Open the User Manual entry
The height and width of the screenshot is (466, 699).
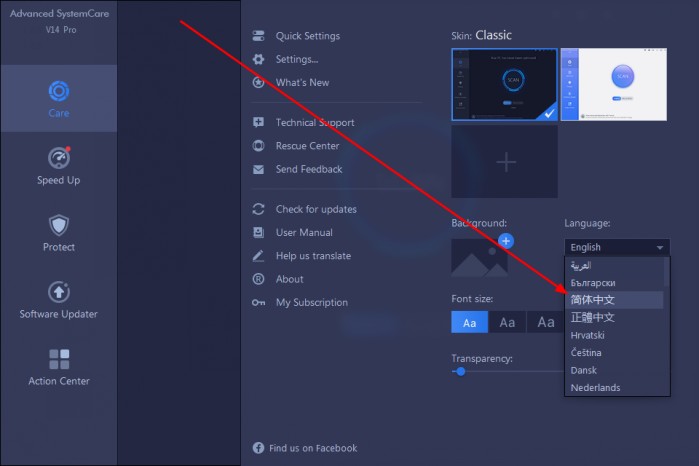pyautogui.click(x=304, y=232)
